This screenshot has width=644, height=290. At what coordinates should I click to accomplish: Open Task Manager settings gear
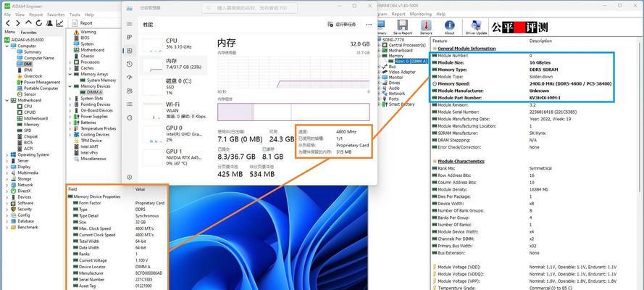pyautogui.click(x=130, y=177)
